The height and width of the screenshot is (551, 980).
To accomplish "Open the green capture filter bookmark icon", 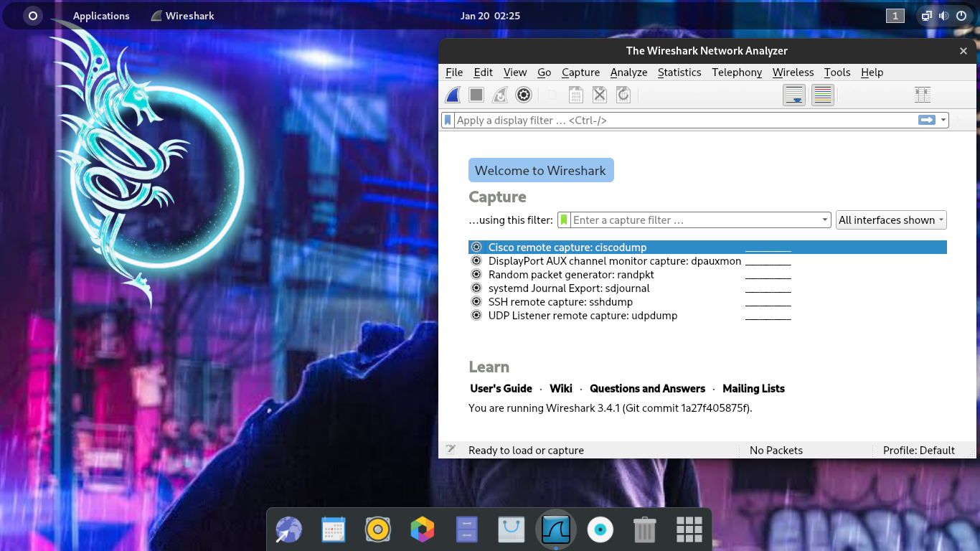I will [x=564, y=220].
